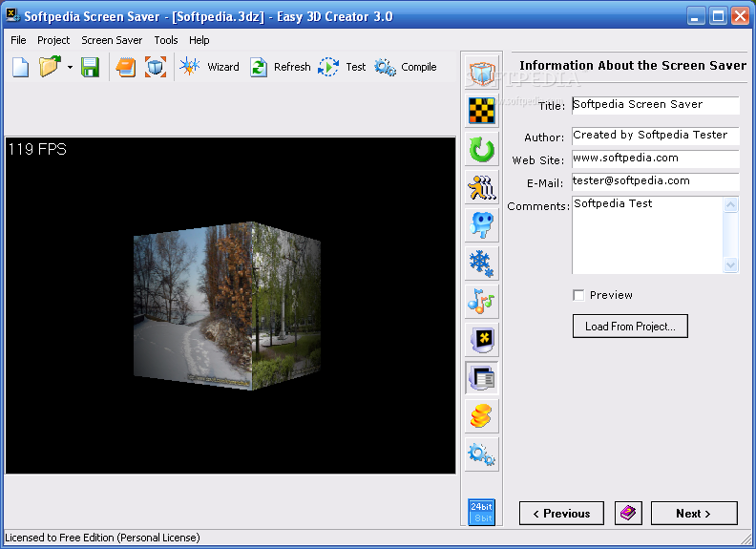Click the Next button
756x549 pixels.
(694, 514)
